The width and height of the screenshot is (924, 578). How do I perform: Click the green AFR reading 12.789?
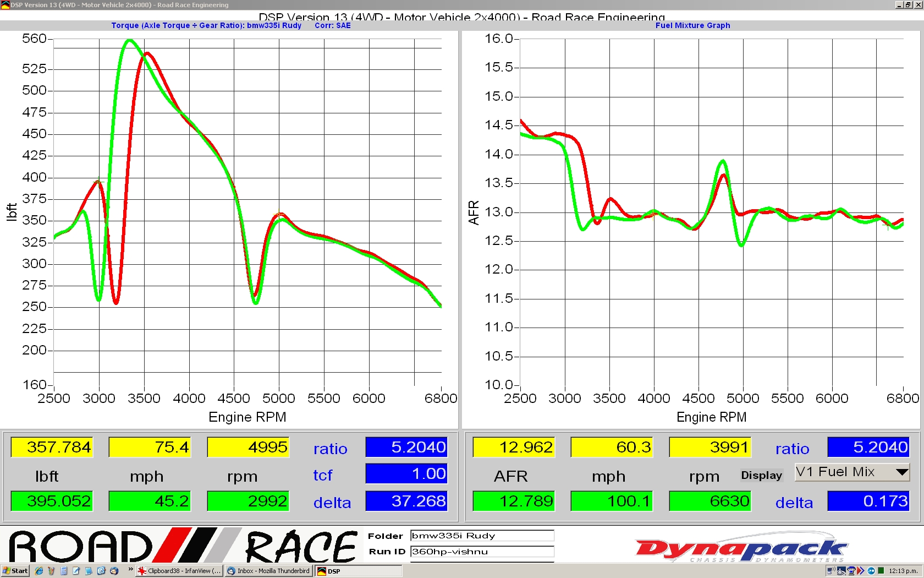pyautogui.click(x=514, y=501)
